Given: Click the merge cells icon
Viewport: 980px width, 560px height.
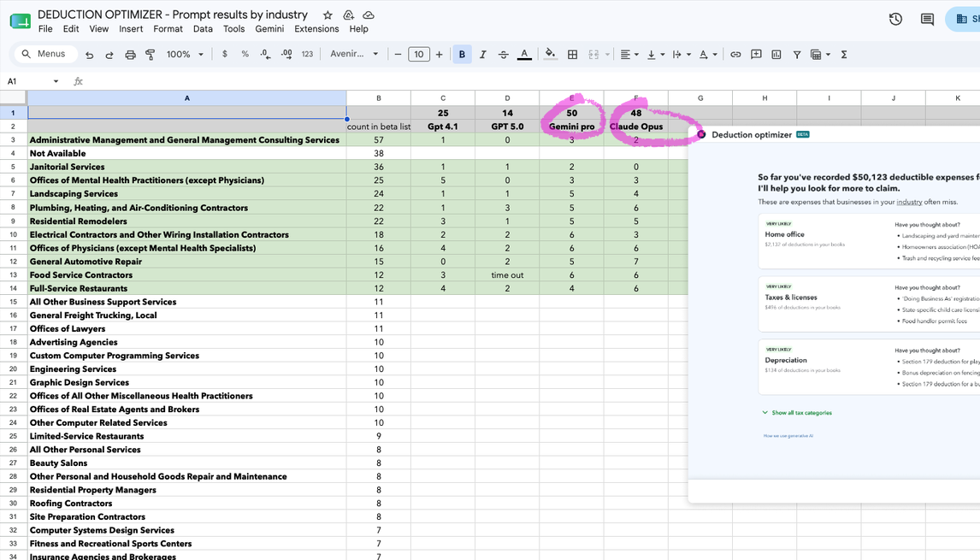Looking at the screenshot, I should [593, 55].
